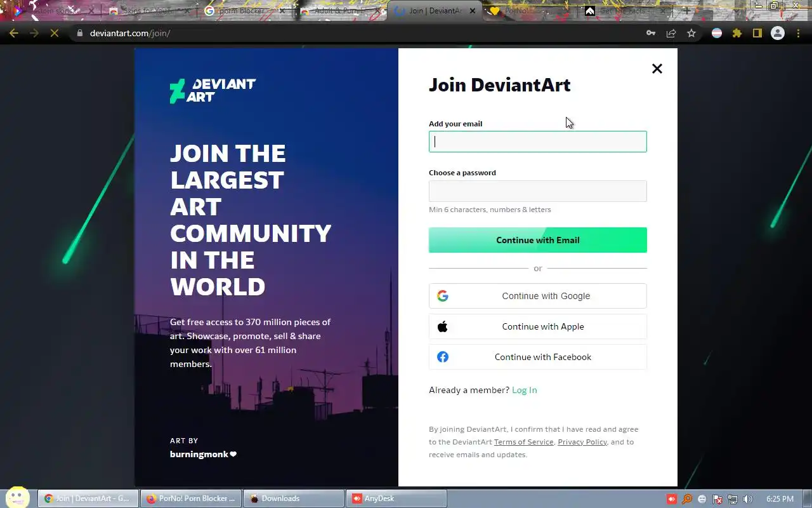Click the site lock icon in address bar
812x508 pixels.
point(79,33)
